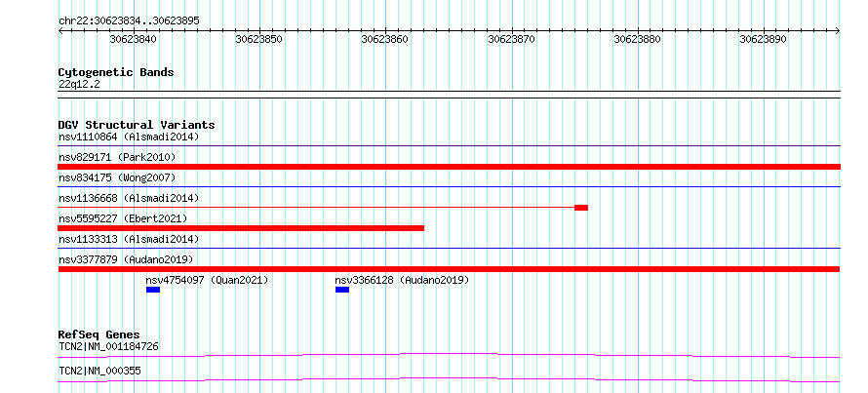Click the chr22:30623834..30623895 region label
Image resolution: width=868 pixels, height=393 pixels.
click(x=129, y=20)
